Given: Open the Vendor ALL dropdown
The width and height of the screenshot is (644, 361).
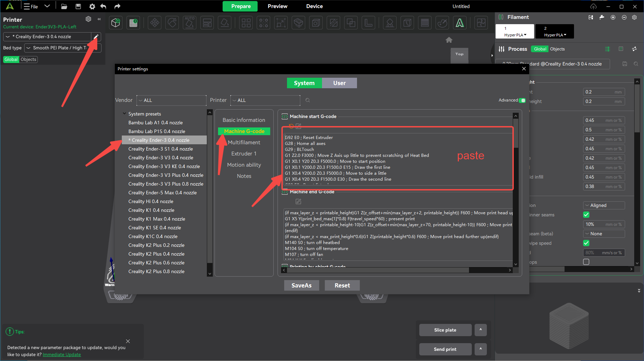Looking at the screenshot, I should [171, 100].
